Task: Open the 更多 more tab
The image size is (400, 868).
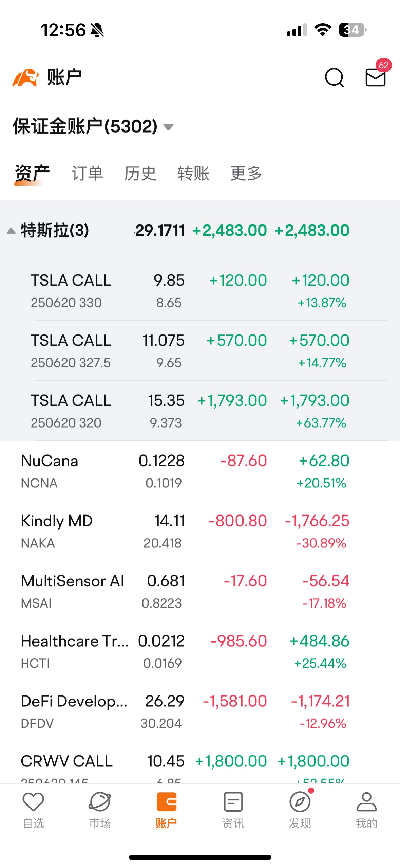Action: click(x=246, y=174)
